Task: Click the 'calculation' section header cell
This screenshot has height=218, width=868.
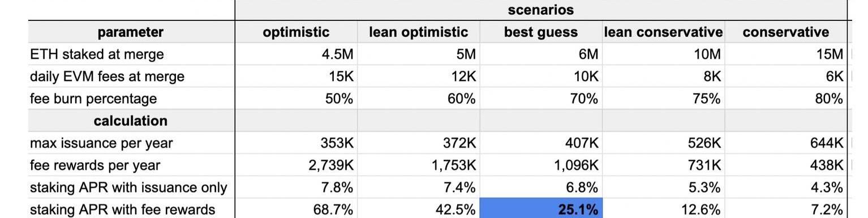Action: 131,120
